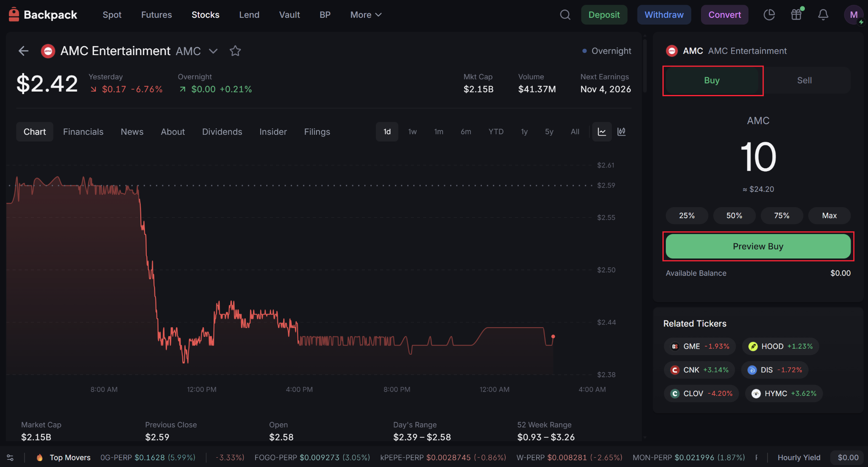Image resolution: width=868 pixels, height=467 pixels.
Task: Switch to the Insider tab
Action: 273,132
